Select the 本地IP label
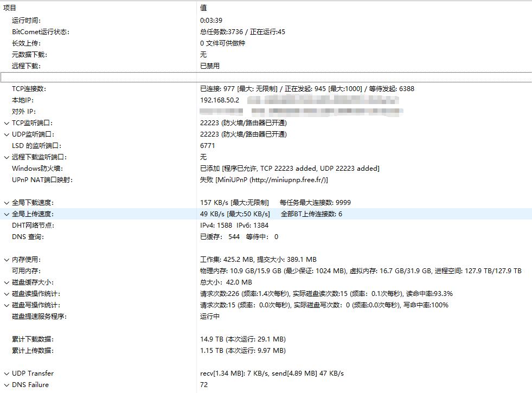Screen dimensions: 532x393 pyautogui.click(x=23, y=100)
